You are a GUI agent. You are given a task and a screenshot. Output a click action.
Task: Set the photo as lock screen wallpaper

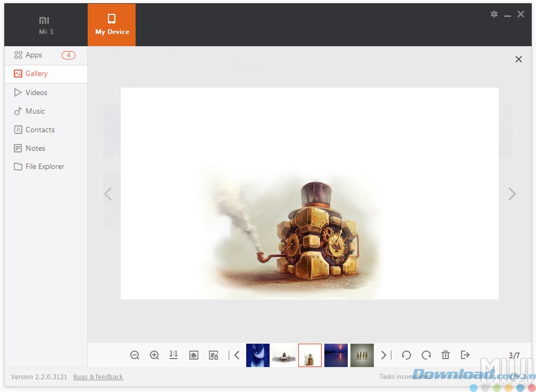[213, 355]
